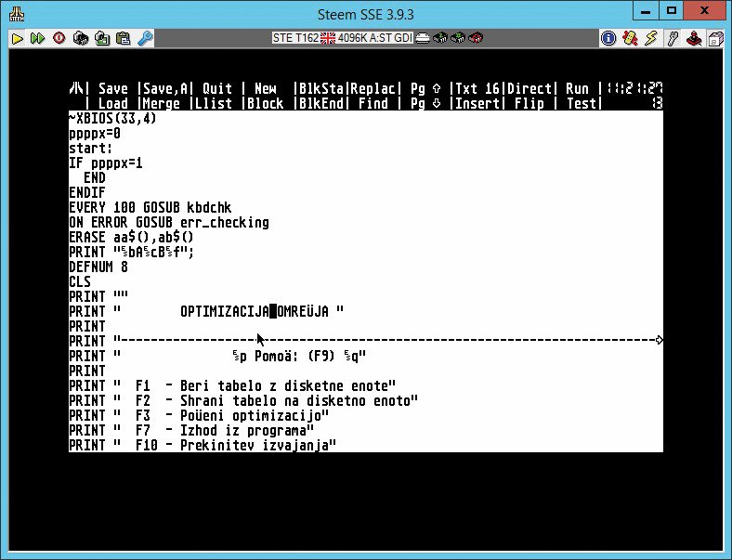Viewport: 732px width, 560px height.
Task: Open the red joystick configuration icon
Action: 694,38
